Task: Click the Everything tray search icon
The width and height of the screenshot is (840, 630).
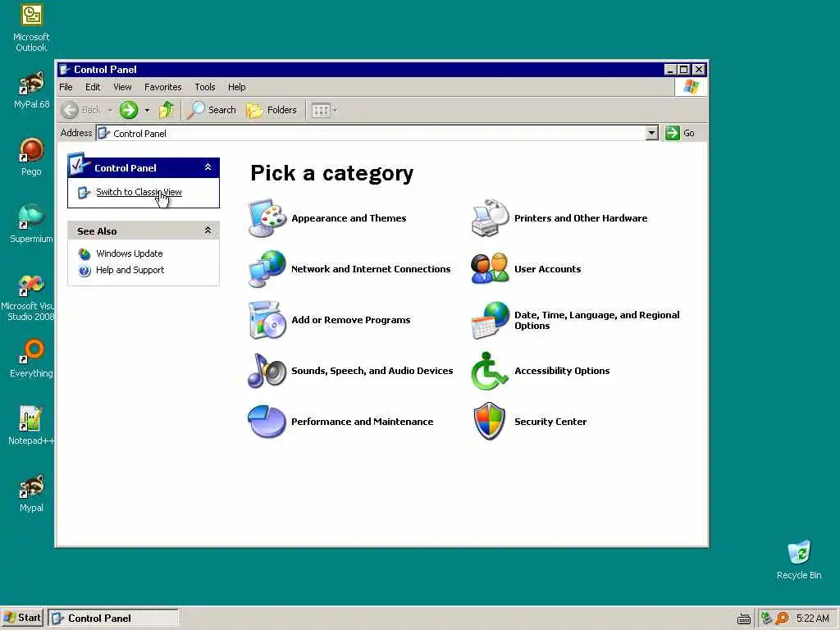Action: tap(782, 619)
